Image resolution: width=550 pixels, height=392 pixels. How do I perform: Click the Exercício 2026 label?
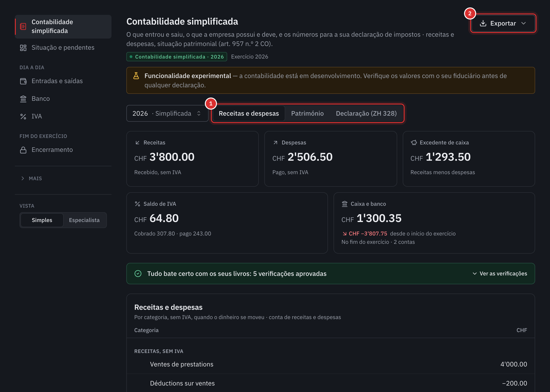point(249,57)
